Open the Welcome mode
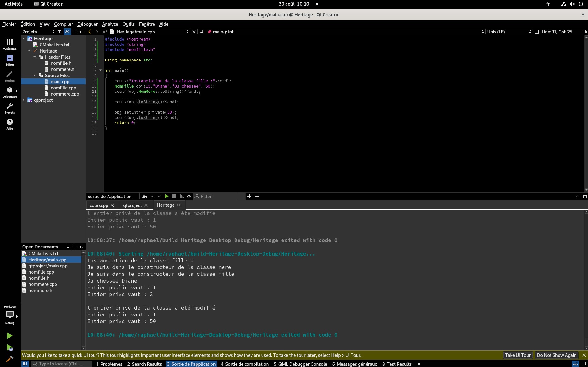Viewport: 588px width, 367px height. click(x=10, y=44)
